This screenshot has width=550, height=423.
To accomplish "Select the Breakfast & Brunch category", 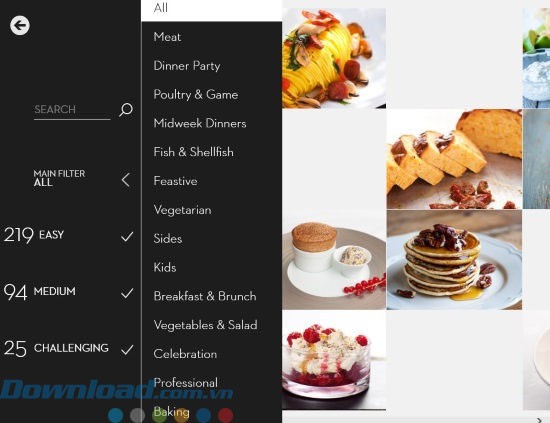I will (x=205, y=296).
